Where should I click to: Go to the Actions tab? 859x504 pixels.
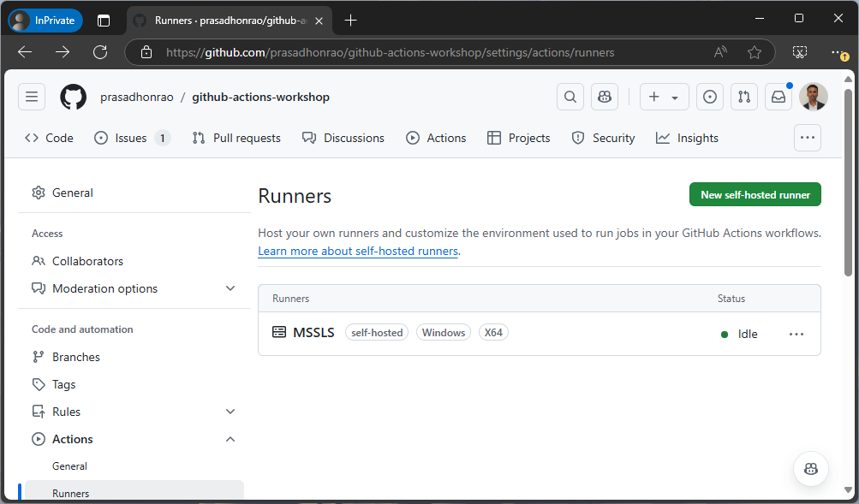pyautogui.click(x=436, y=138)
